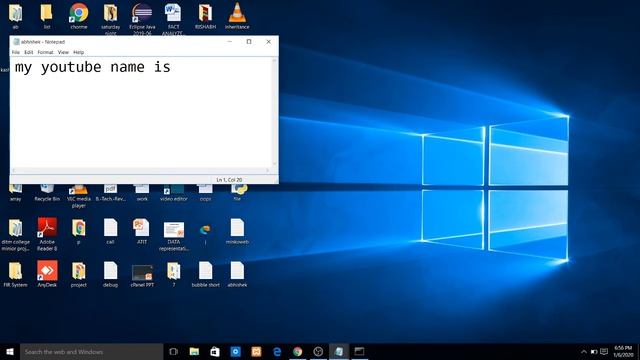Select the debug file icon
The height and width of the screenshot is (360, 640).
tap(111, 274)
